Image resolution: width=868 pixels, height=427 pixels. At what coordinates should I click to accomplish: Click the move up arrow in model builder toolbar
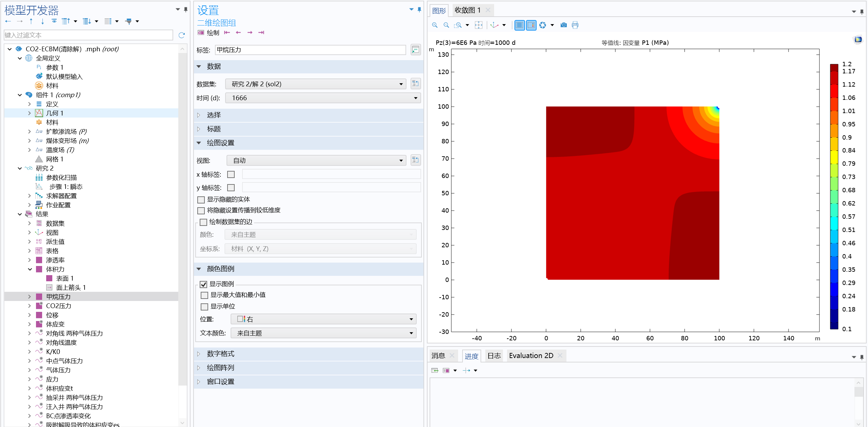pyautogui.click(x=31, y=21)
